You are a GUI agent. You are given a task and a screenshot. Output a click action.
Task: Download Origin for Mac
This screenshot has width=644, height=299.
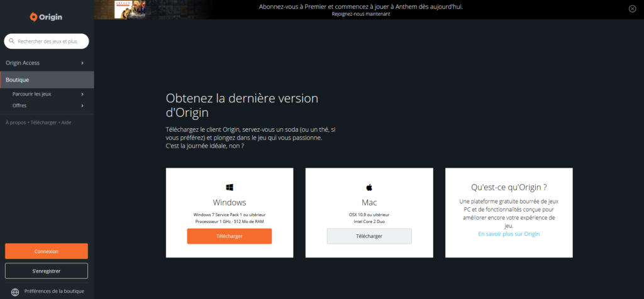(369, 236)
